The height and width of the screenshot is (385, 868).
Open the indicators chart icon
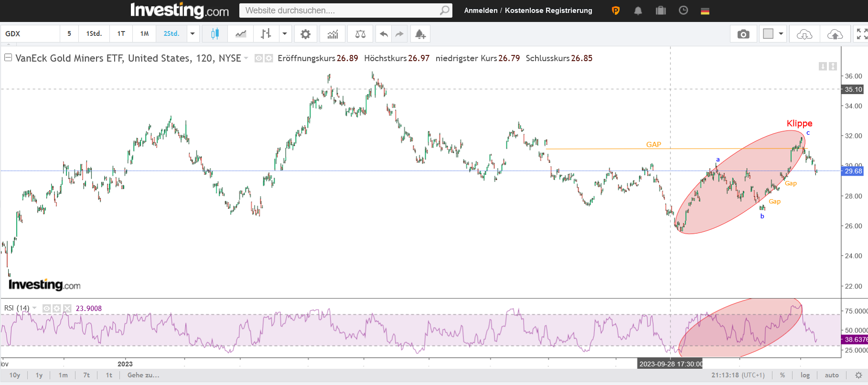[x=332, y=34]
